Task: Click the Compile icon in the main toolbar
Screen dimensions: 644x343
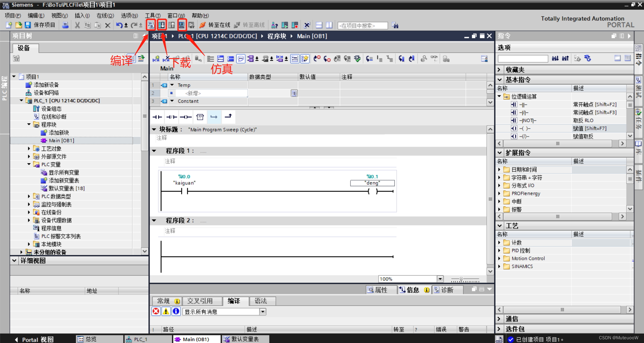Action: [151, 25]
